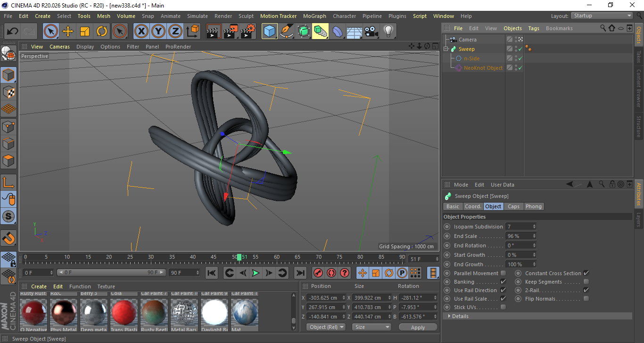The image size is (644, 343).
Task: Go to start of animation
Action: tap(212, 273)
